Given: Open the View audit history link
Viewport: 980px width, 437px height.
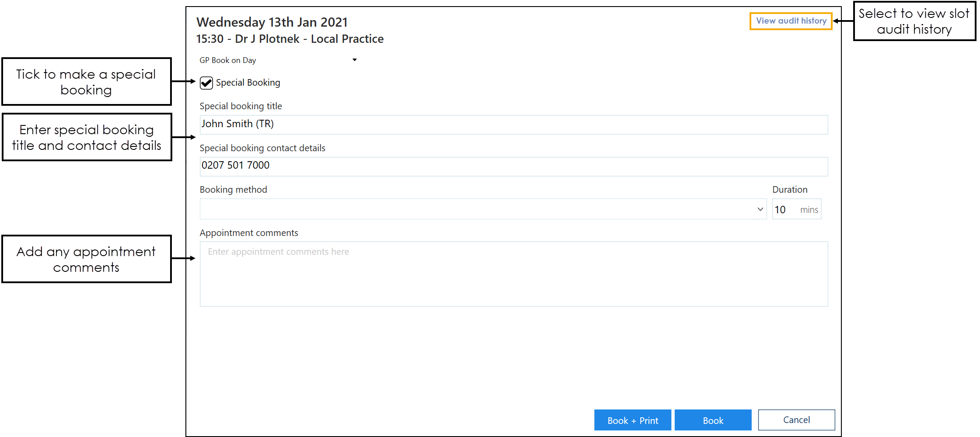Looking at the screenshot, I should pos(791,21).
